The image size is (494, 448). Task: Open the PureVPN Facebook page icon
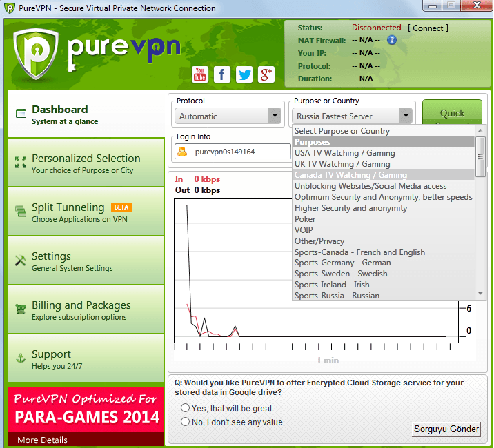pos(221,74)
